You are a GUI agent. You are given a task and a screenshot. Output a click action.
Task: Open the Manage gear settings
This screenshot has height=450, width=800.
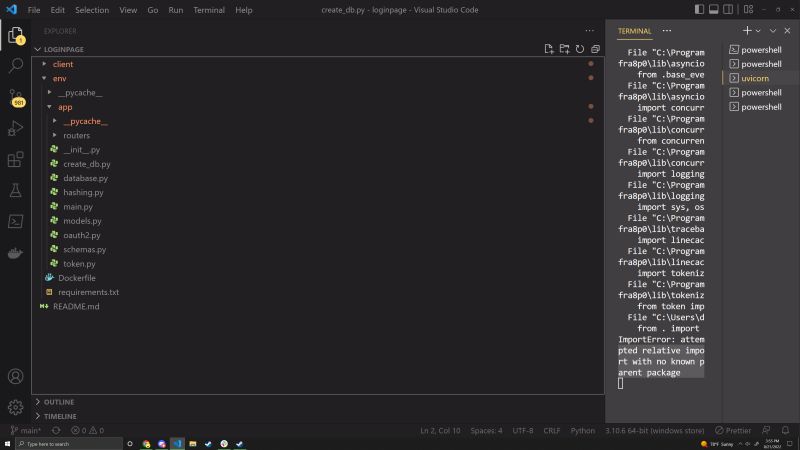click(16, 407)
